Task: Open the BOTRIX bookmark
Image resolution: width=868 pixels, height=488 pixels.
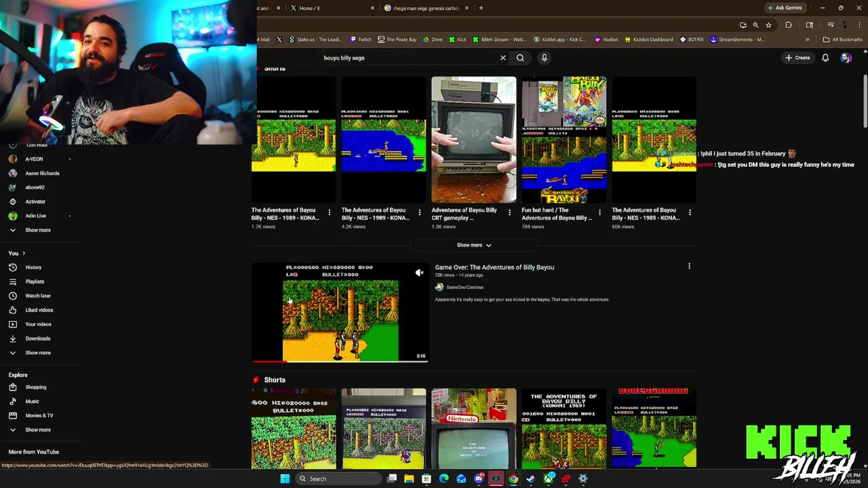Action: [692, 39]
